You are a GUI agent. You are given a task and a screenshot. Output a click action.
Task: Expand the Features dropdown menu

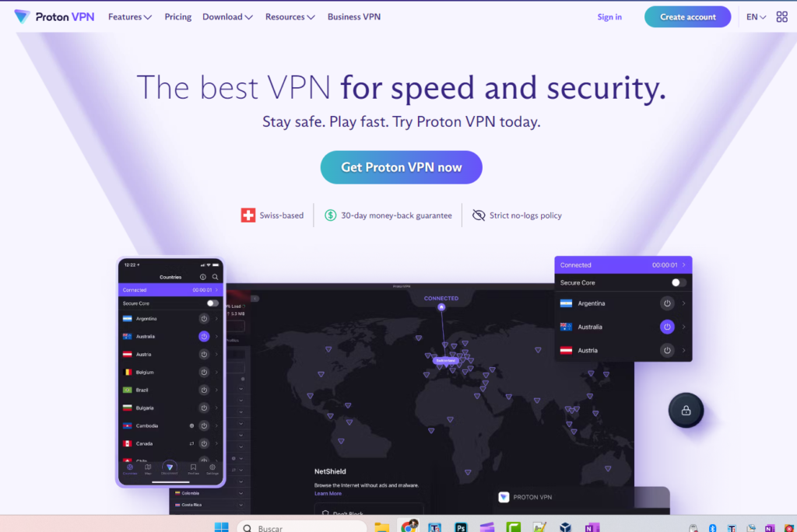click(x=130, y=17)
